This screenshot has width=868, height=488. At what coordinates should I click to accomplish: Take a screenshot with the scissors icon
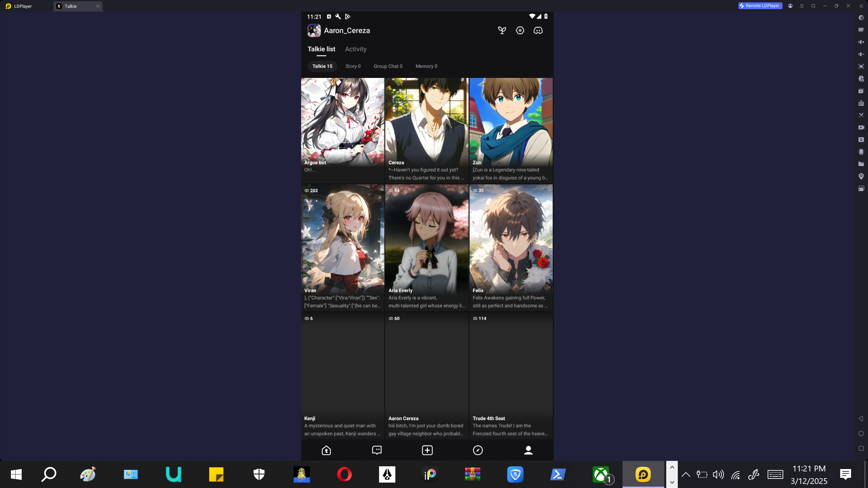(x=861, y=115)
